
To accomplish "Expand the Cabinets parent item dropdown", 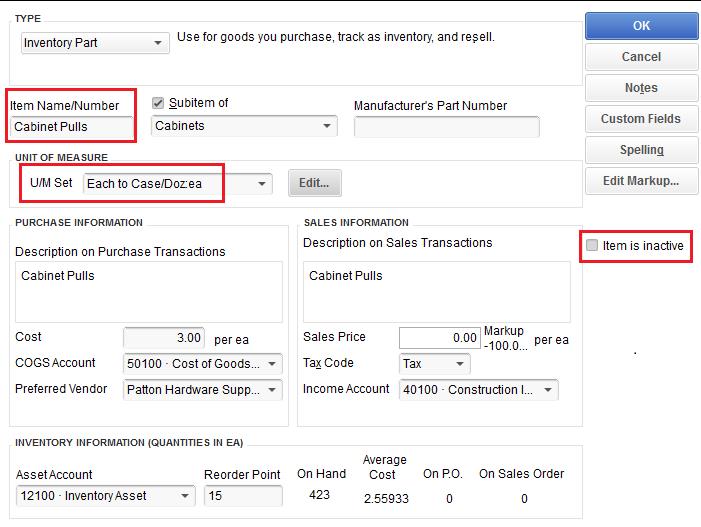I will [x=327, y=126].
